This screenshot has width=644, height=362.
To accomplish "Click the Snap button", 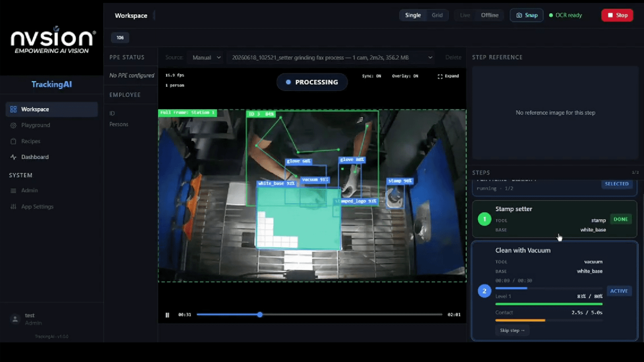I will pyautogui.click(x=526, y=15).
